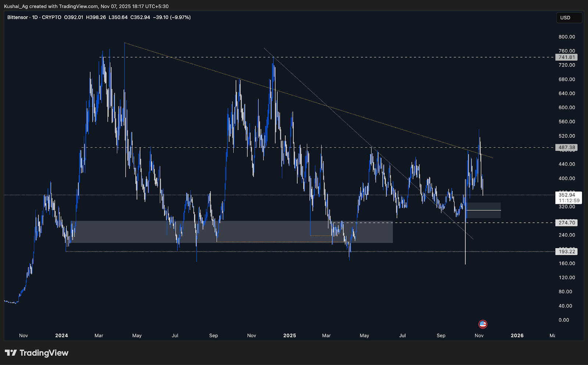The image size is (588, 365).
Task: Click the 760.00 price axis label
Action: tap(567, 51)
